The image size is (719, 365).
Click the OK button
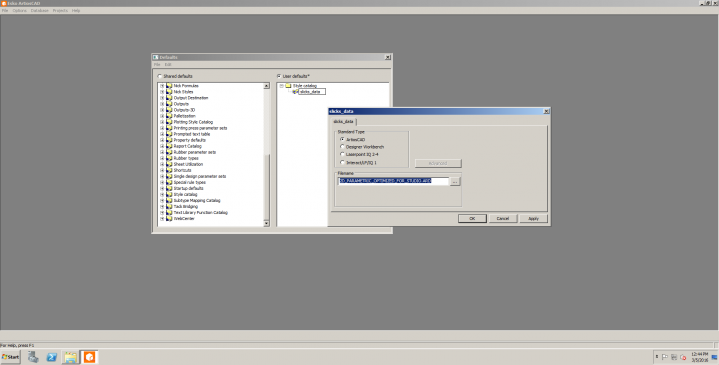click(x=472, y=219)
